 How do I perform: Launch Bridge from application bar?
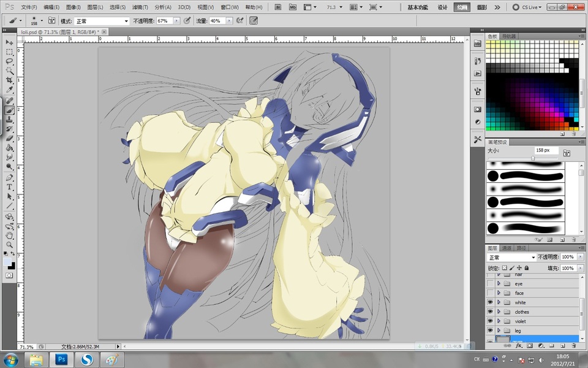[278, 7]
